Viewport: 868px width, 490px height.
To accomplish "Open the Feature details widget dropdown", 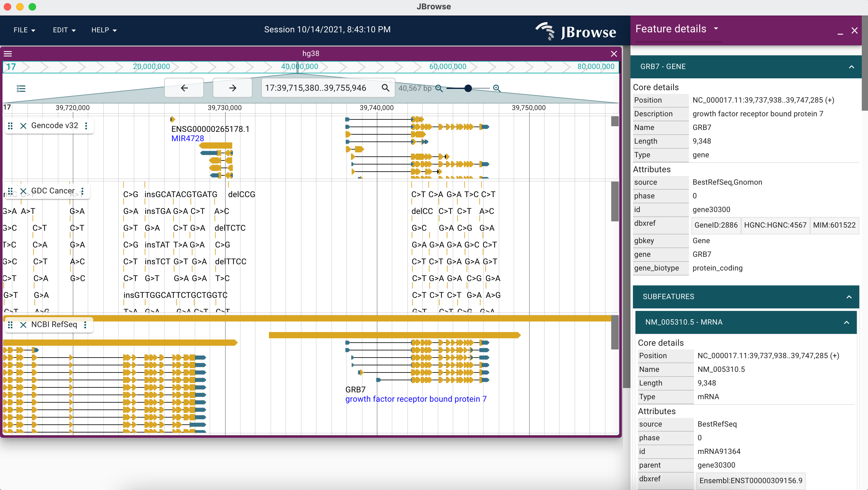I will (716, 29).
